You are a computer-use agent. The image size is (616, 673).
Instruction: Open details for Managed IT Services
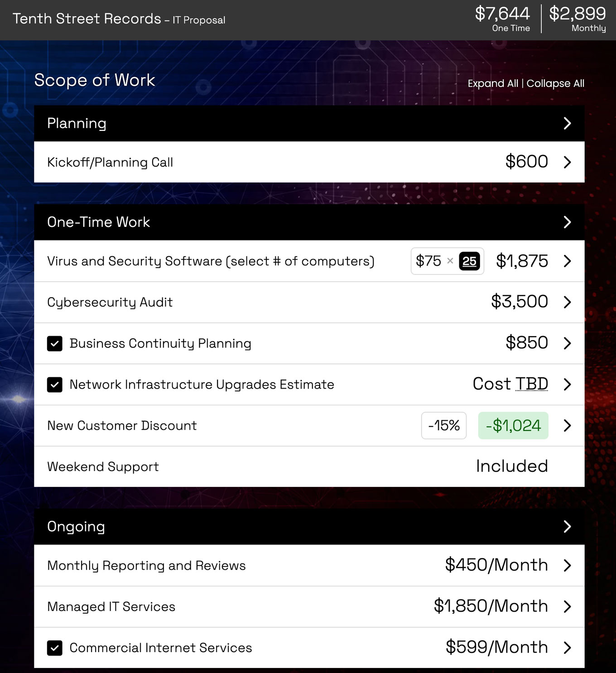click(x=567, y=606)
